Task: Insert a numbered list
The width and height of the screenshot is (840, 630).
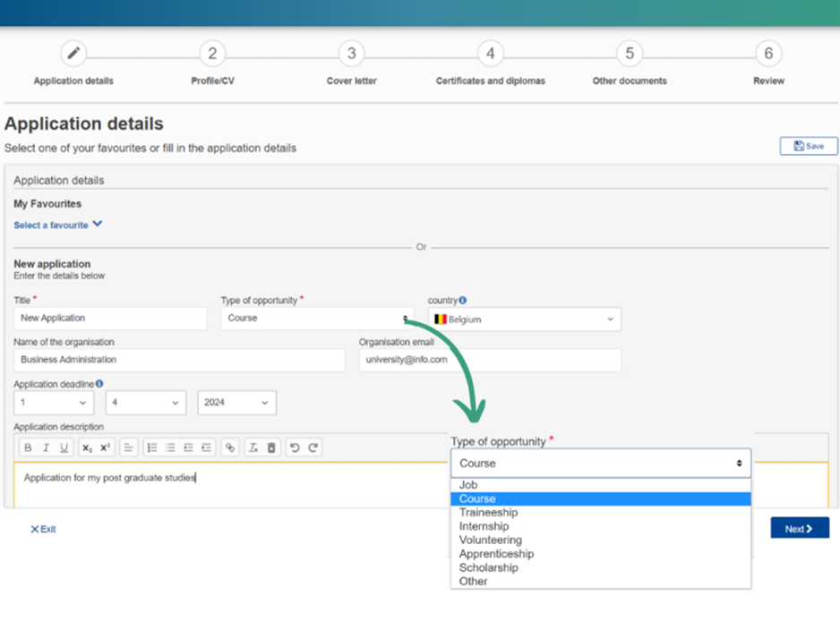Action: 152,447
